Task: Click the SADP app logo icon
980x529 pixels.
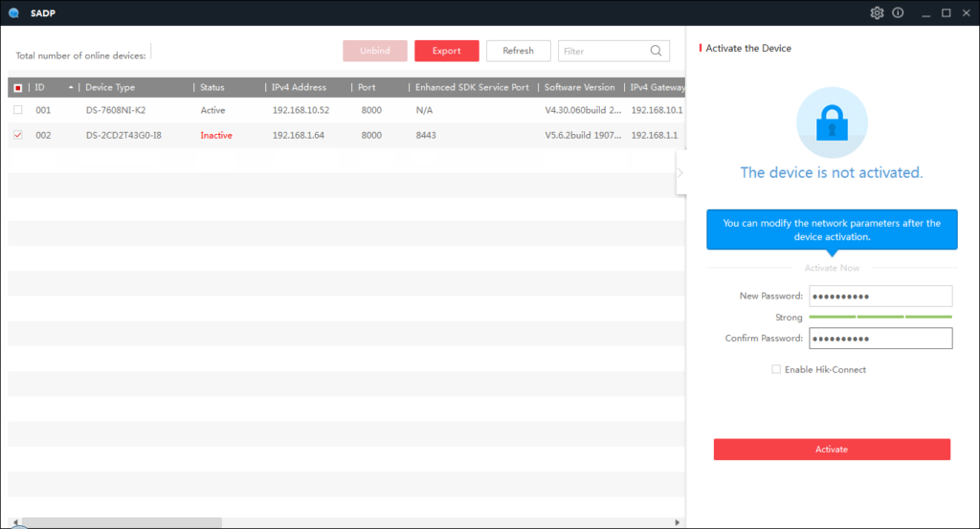Action: 13,12
